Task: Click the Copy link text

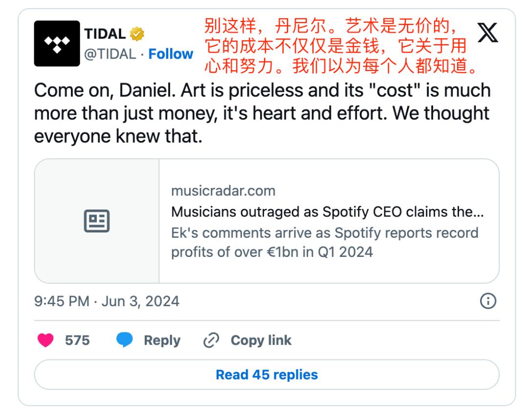Action: point(261,340)
